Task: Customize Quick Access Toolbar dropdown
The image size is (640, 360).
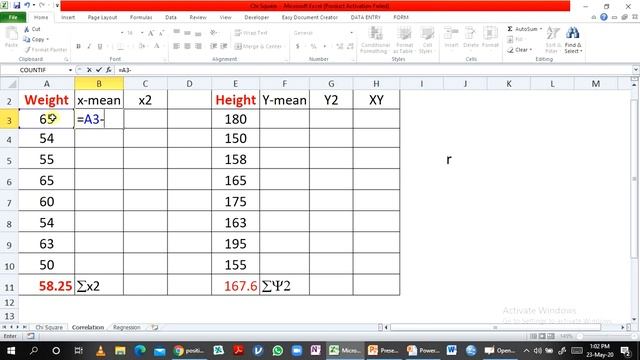Action: click(57, 6)
